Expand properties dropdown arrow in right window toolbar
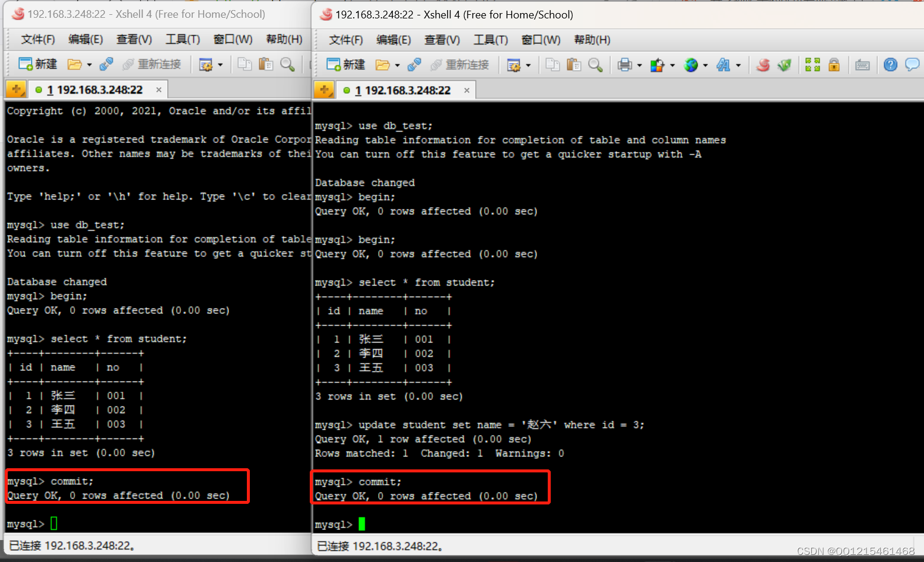Viewport: 924px width, 562px height. [528, 65]
